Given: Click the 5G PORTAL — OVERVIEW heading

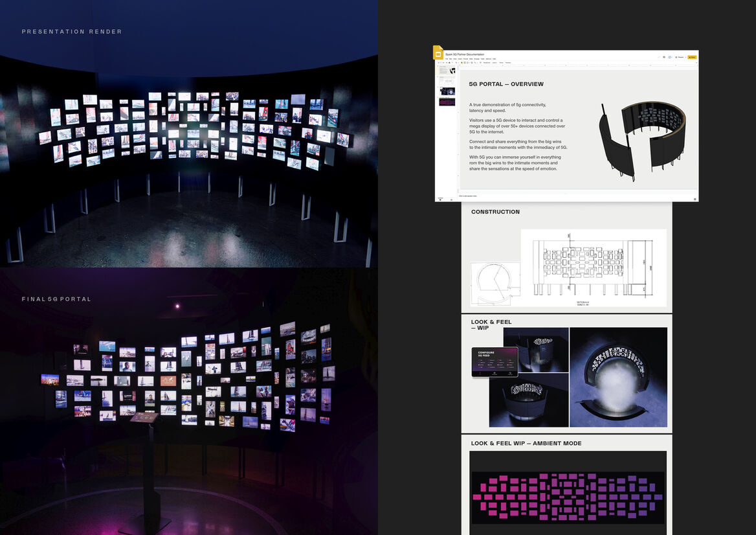Looking at the screenshot, I should pos(506,84).
